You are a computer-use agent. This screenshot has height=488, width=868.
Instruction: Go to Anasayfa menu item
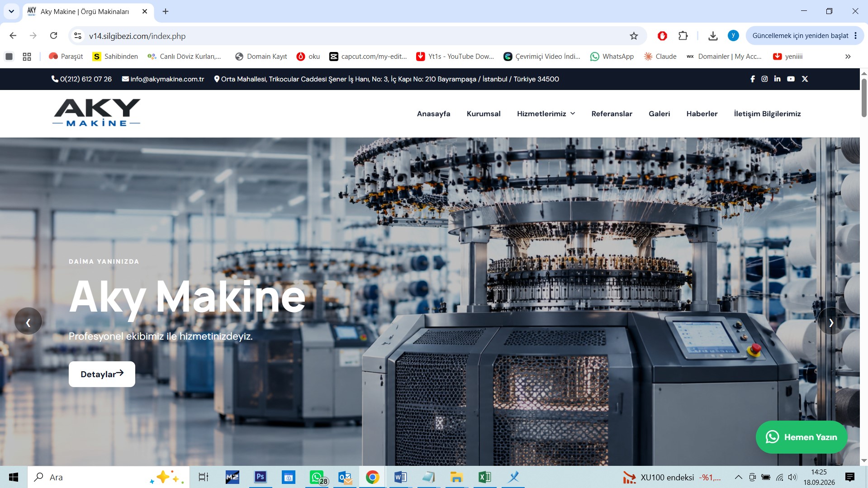pyautogui.click(x=433, y=114)
